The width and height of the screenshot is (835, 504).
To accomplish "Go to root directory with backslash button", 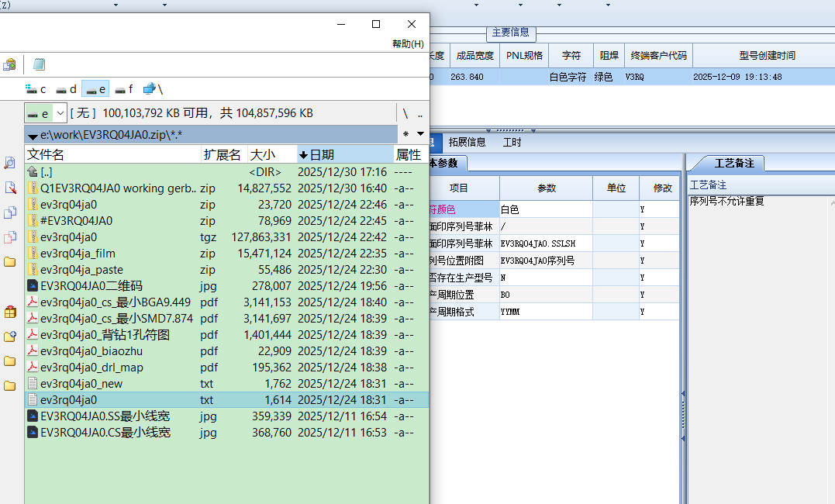I will [x=405, y=113].
